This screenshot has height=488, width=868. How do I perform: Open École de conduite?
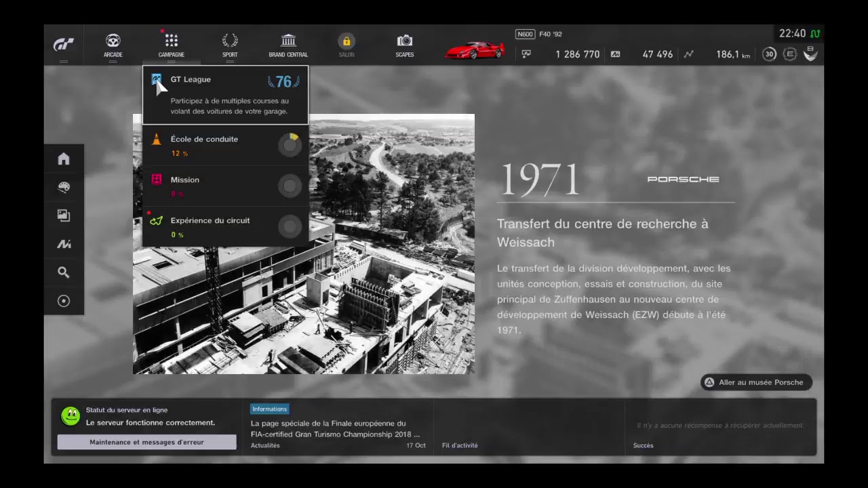225,145
